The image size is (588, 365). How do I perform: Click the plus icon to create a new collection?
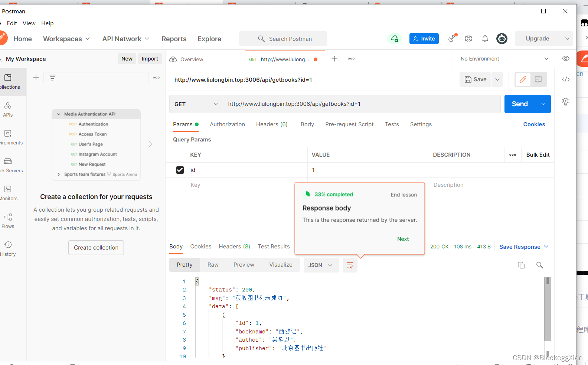pyautogui.click(x=36, y=78)
